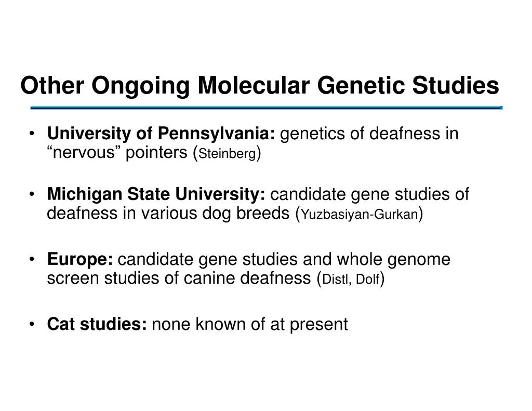Select the 'Europe:' bold heading

pos(80,260)
